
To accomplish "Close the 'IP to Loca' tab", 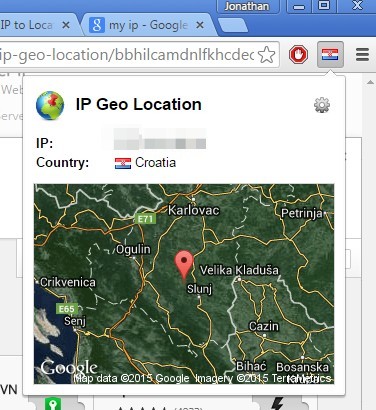I will coord(66,25).
